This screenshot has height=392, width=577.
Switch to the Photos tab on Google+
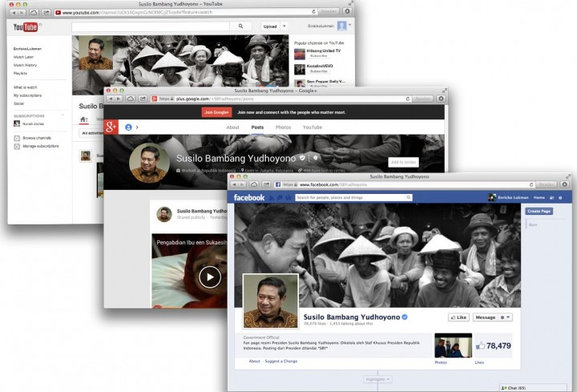283,127
